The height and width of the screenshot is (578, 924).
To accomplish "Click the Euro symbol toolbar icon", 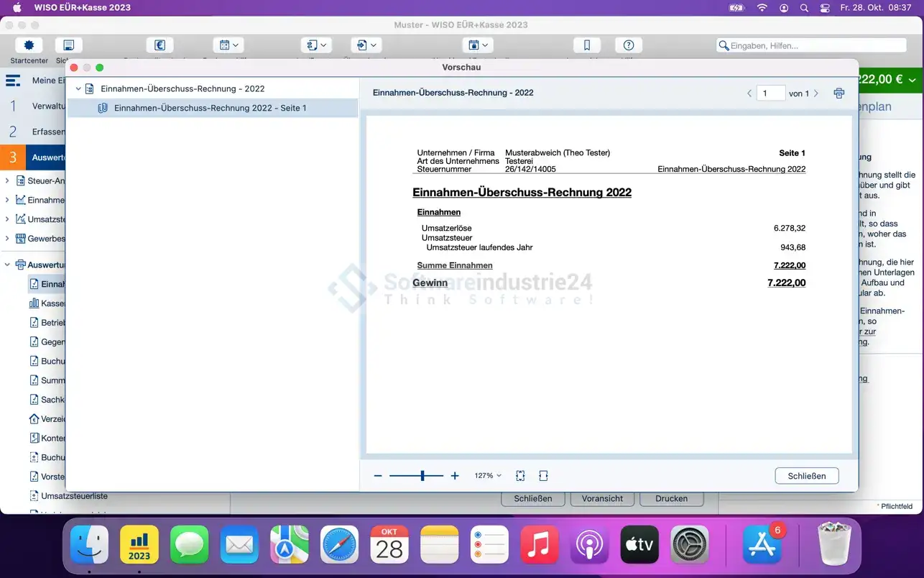I will (x=160, y=45).
